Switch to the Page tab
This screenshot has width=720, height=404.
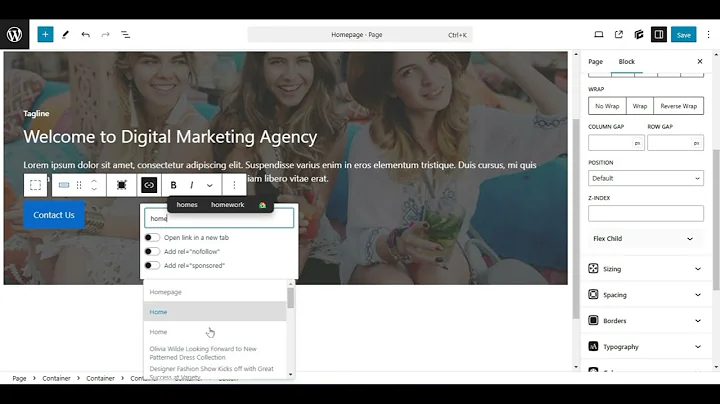click(x=596, y=62)
